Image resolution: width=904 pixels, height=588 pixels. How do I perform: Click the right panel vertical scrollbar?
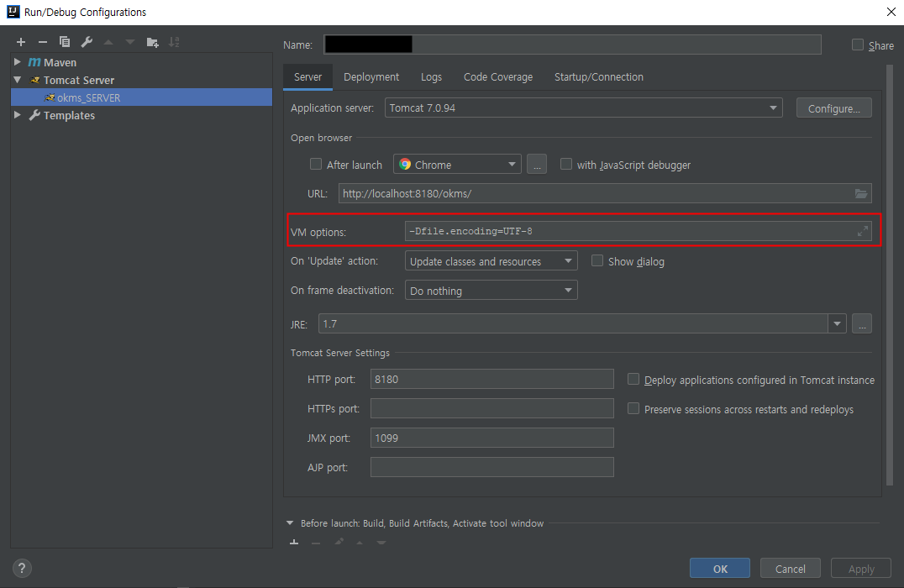pyautogui.click(x=889, y=276)
